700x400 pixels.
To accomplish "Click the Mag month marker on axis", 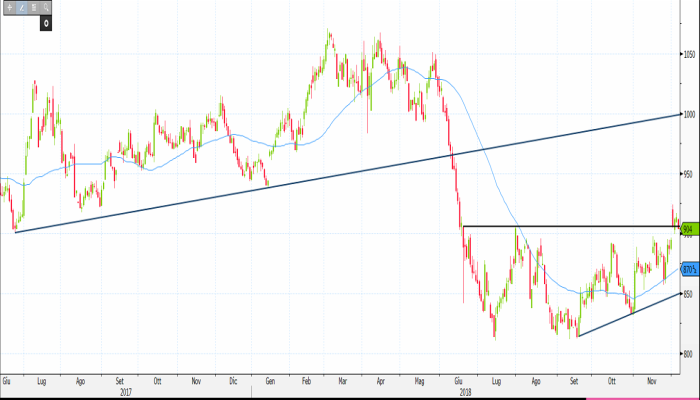I will click(420, 382).
